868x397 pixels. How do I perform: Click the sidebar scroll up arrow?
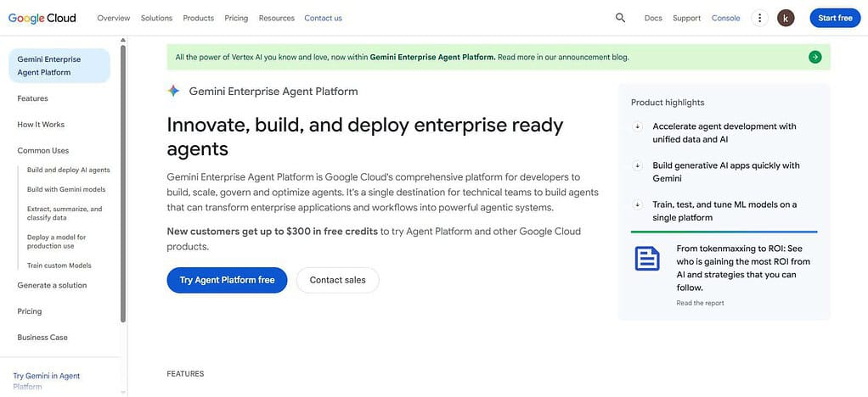[123, 40]
